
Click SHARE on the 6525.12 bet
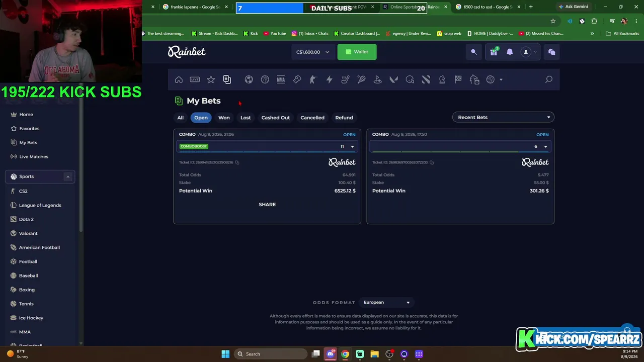(x=267, y=205)
